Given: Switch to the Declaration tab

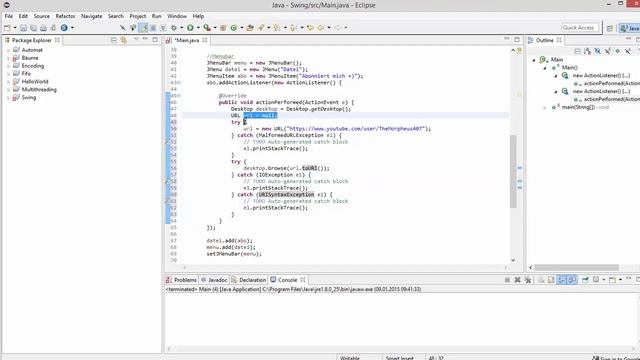Looking at the screenshot, I should pyautogui.click(x=248, y=280).
